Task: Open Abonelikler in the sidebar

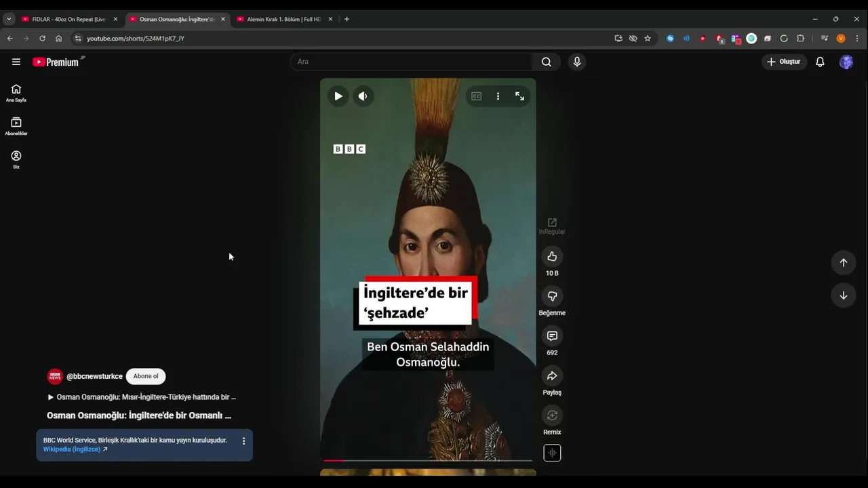Action: click(x=16, y=126)
